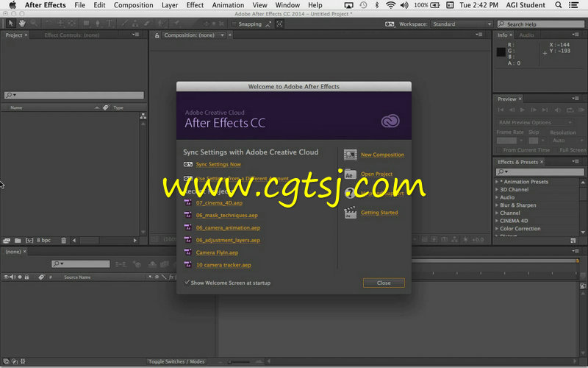
Task: Click the Getting Started clapboard icon
Action: (351, 213)
